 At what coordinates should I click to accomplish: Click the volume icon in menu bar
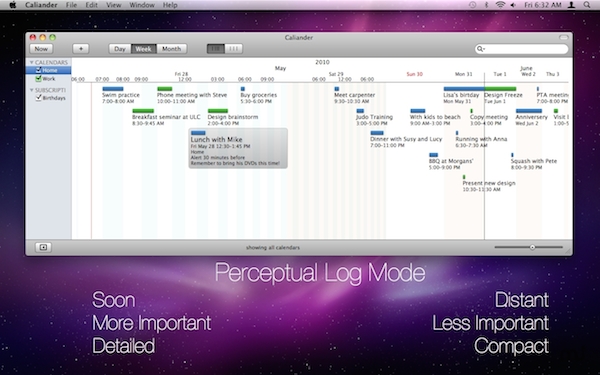point(513,5)
